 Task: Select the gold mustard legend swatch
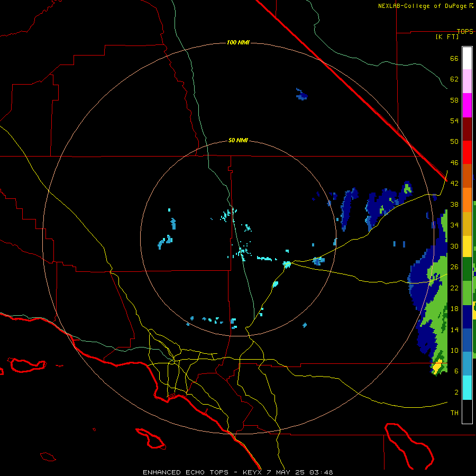coord(467,224)
